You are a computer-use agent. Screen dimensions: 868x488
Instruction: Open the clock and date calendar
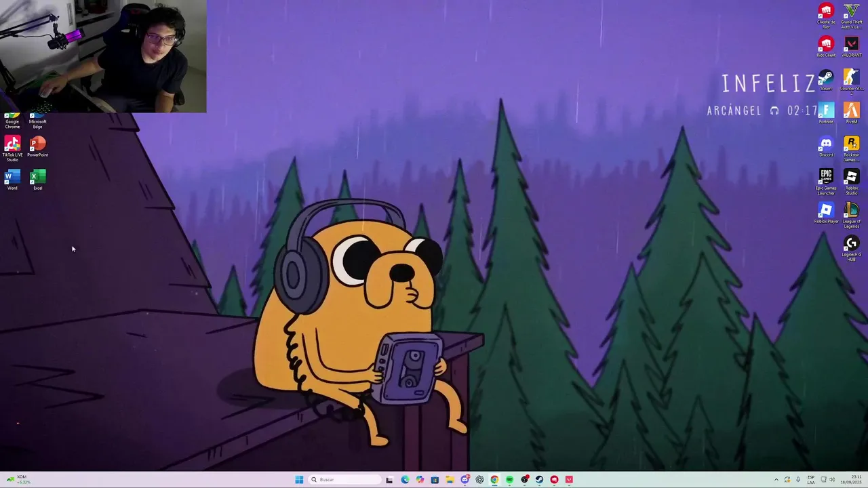tap(851, 479)
